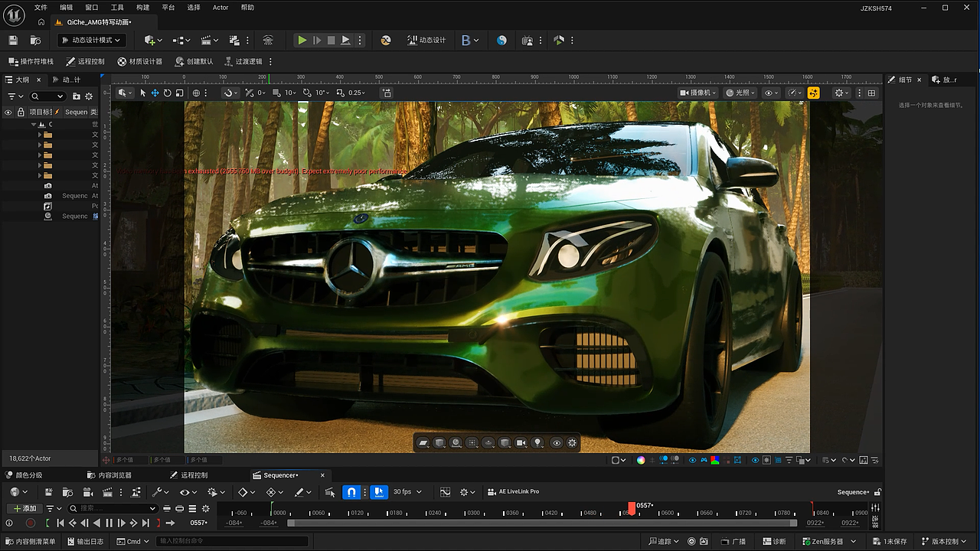Click the Save current level icon
980x551 pixels.
[13, 41]
